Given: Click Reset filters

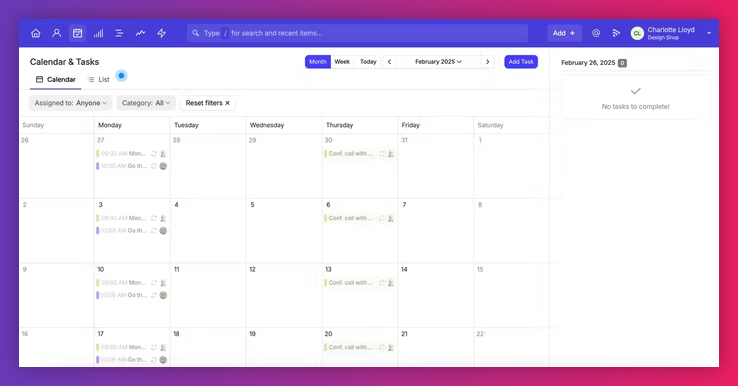Looking at the screenshot, I should click(208, 103).
